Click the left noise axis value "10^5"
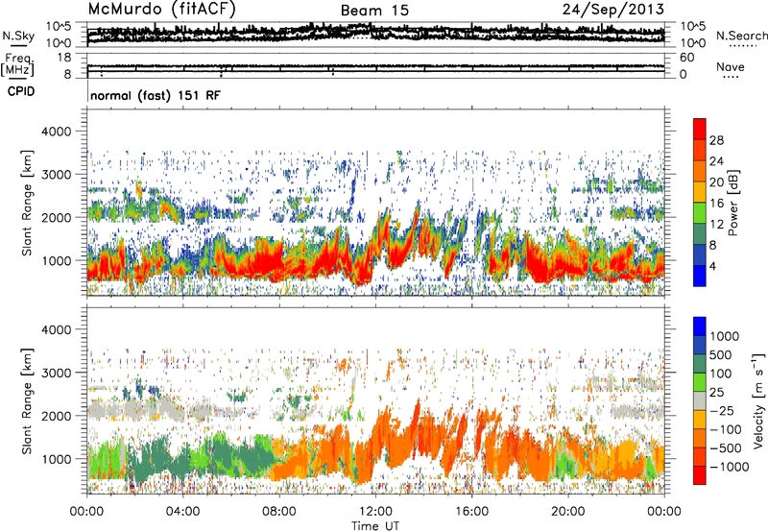The height and width of the screenshot is (532, 768). 60,26
